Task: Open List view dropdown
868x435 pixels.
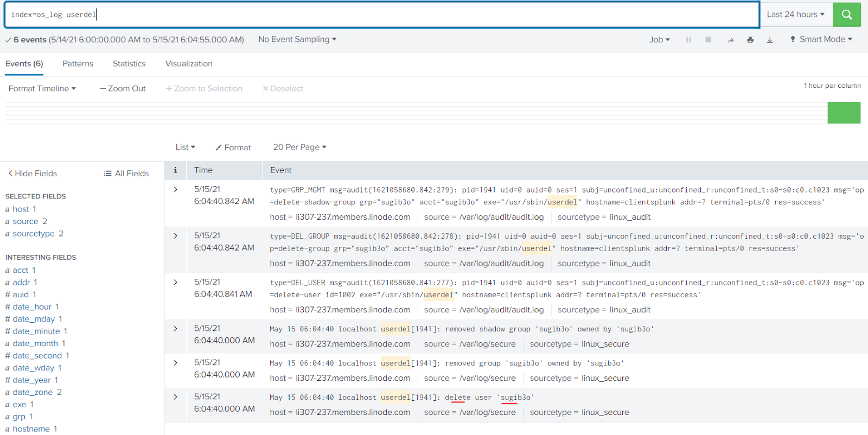Action: click(x=185, y=147)
